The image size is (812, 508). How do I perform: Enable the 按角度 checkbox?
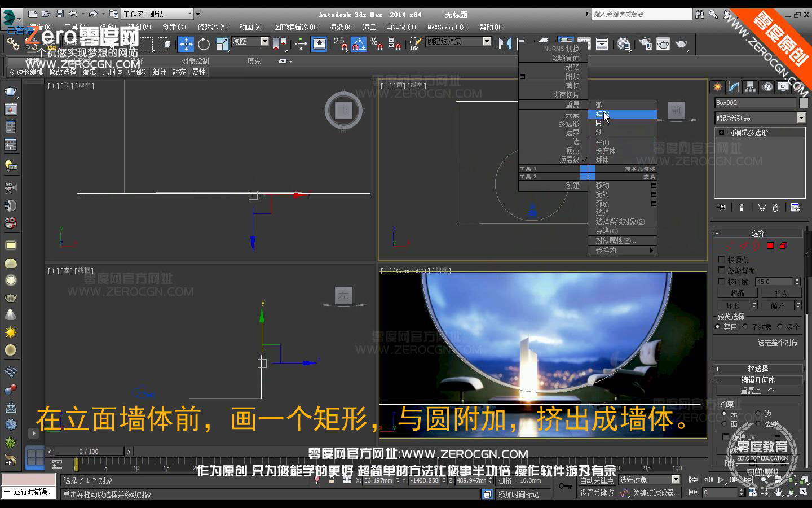pos(721,281)
